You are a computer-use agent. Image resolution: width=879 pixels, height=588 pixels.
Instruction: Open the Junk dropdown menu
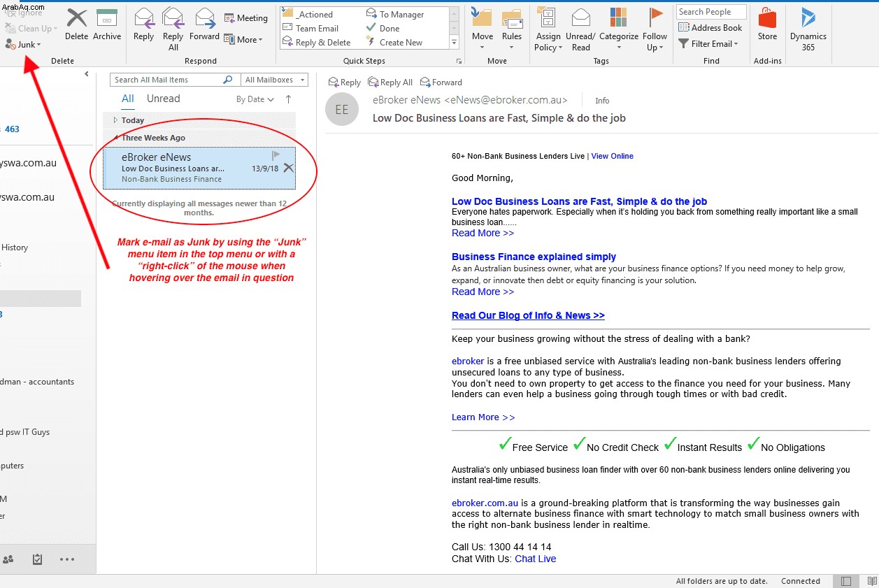click(x=23, y=45)
